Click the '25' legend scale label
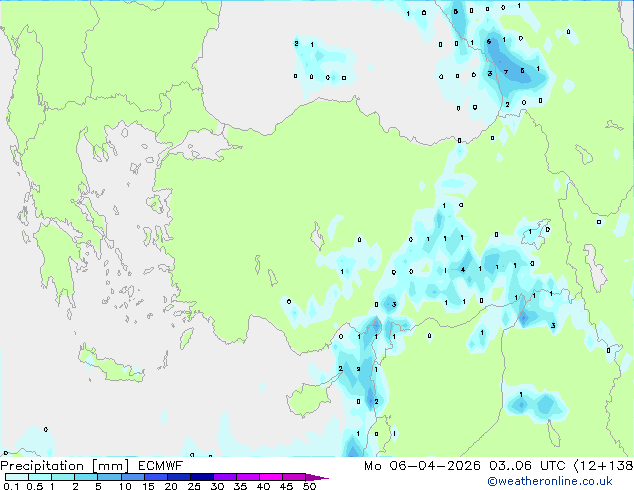 click(x=194, y=486)
